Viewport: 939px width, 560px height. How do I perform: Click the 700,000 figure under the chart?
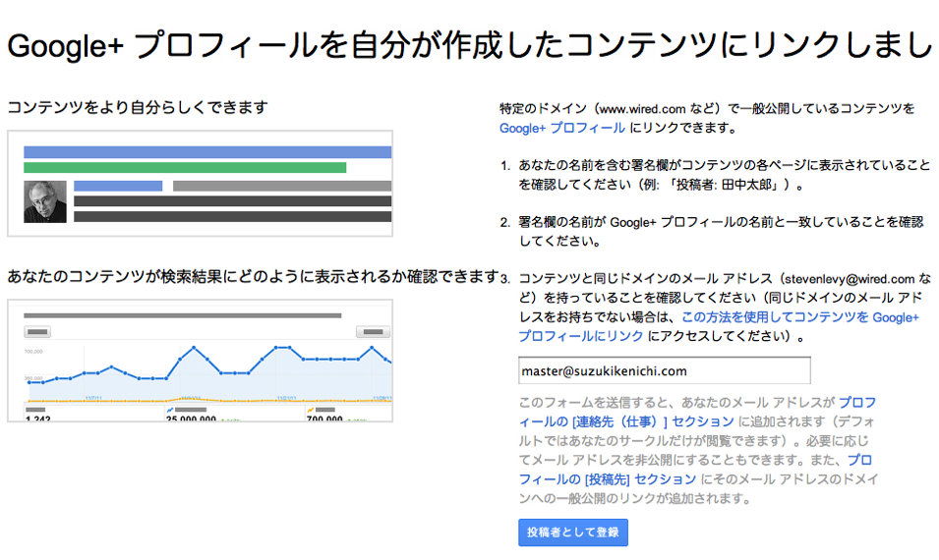323,419
